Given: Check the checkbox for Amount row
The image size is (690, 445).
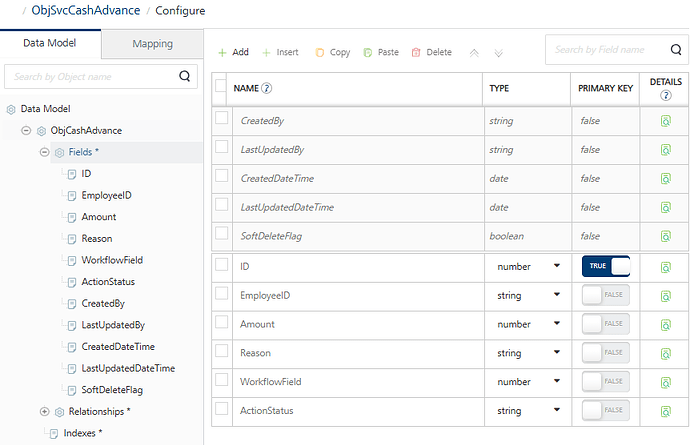Looking at the screenshot, I should pos(221,324).
